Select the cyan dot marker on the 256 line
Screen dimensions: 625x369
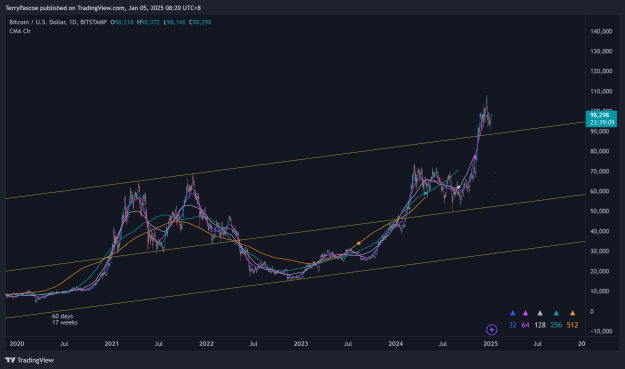pyautogui.click(x=425, y=194)
